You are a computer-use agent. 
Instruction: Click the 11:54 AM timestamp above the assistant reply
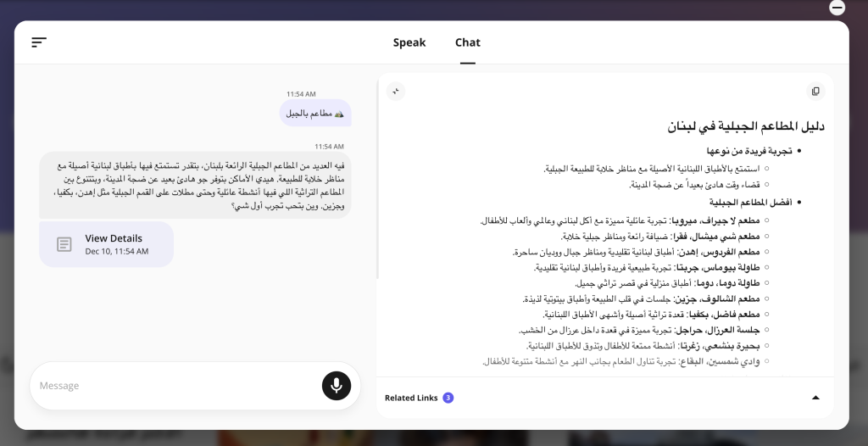click(329, 146)
